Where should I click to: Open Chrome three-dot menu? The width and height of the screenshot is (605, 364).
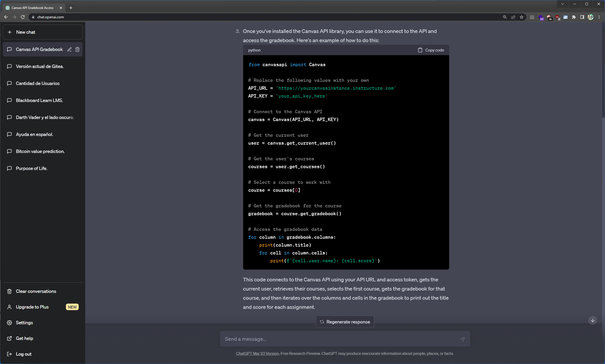599,17
